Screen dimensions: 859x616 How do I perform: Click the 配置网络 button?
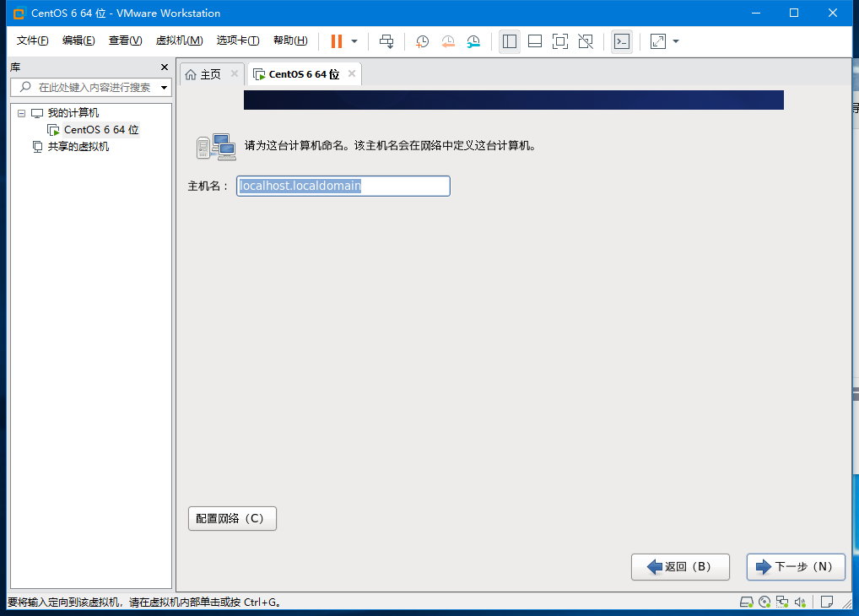pos(232,518)
